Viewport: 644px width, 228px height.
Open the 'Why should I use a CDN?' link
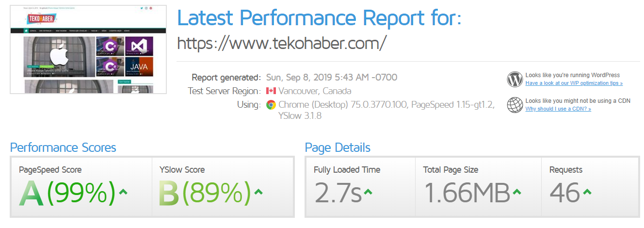pyautogui.click(x=558, y=109)
